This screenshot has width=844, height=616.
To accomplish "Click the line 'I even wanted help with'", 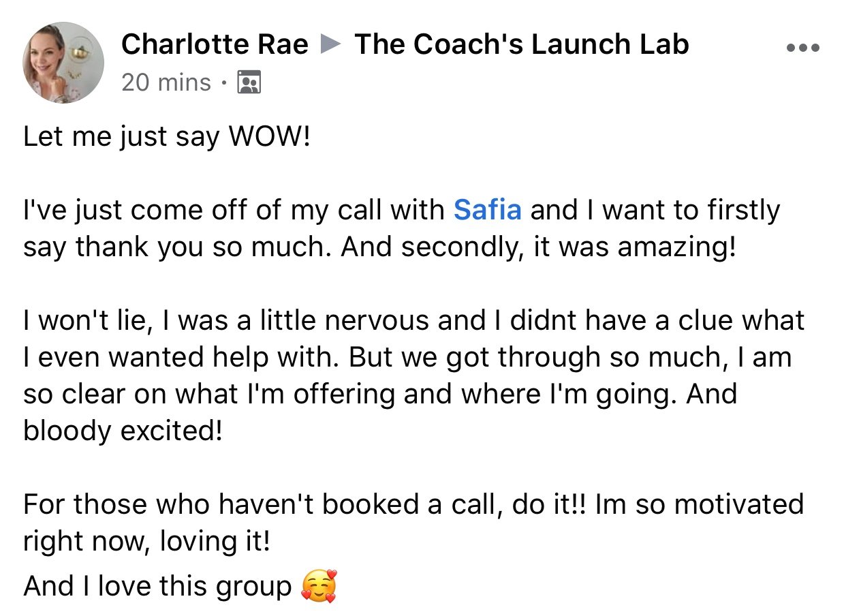I will 407,357.
